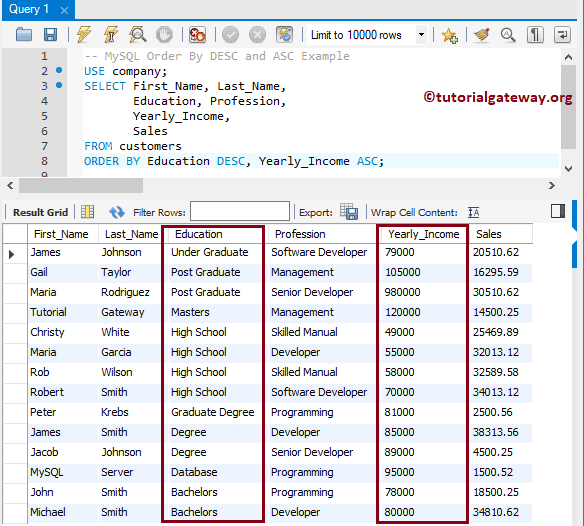This screenshot has width=584, height=526.
Task: Click 'USE company;' line in editor
Action: click(126, 71)
